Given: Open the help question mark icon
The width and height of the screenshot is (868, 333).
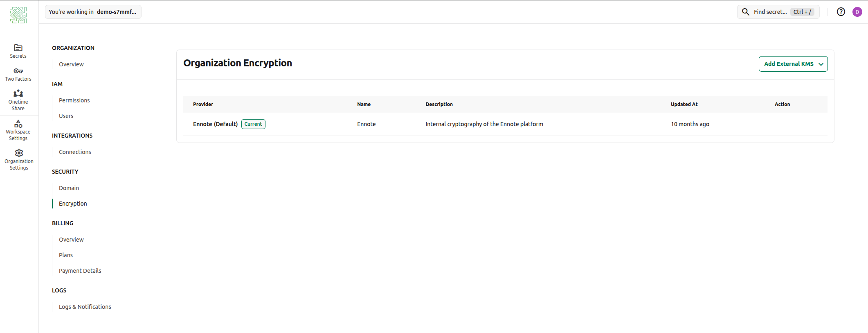Looking at the screenshot, I should (841, 12).
